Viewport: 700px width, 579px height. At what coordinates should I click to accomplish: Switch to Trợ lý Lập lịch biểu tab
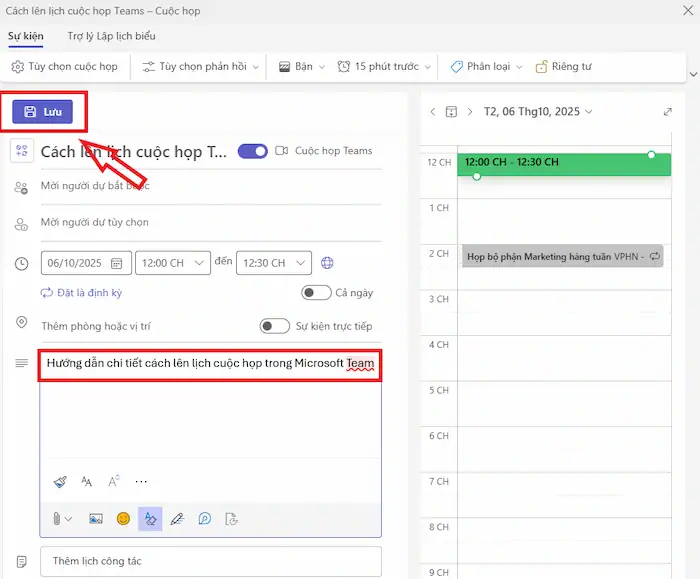(111, 36)
